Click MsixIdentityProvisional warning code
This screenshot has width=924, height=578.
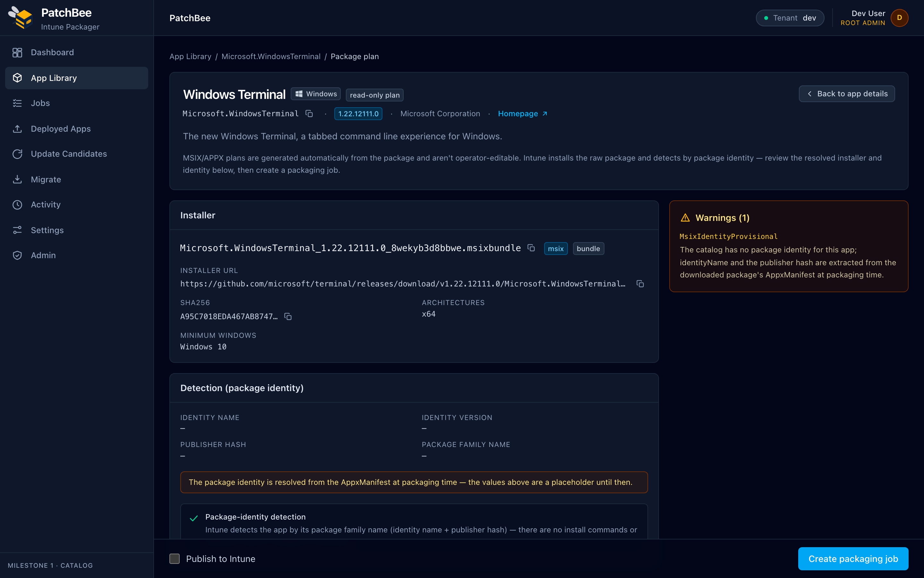click(x=729, y=236)
